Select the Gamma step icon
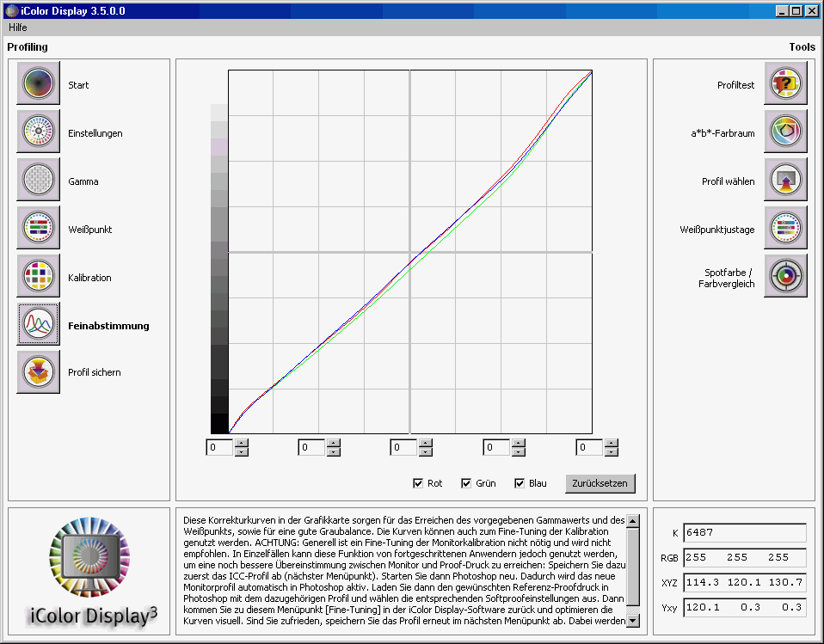The width and height of the screenshot is (824, 644). [38, 180]
